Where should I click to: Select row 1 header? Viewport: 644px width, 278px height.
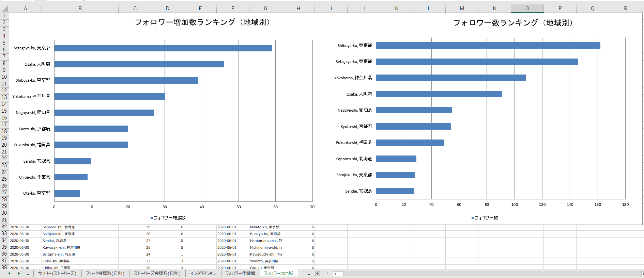[x=4, y=16]
